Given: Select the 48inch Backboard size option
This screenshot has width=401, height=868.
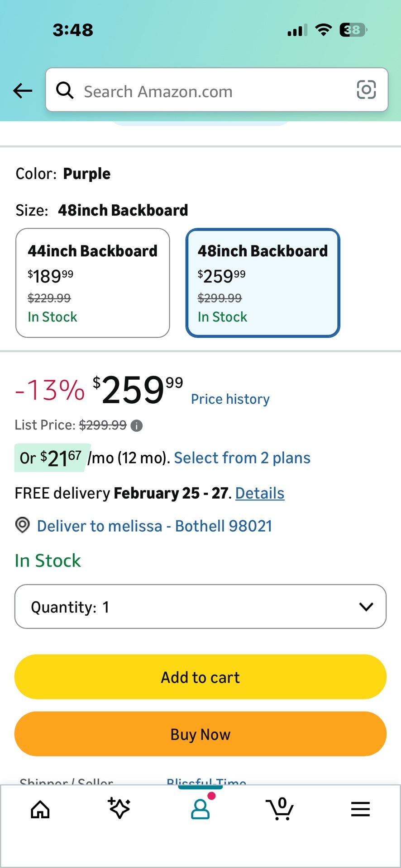Looking at the screenshot, I should tap(263, 283).
